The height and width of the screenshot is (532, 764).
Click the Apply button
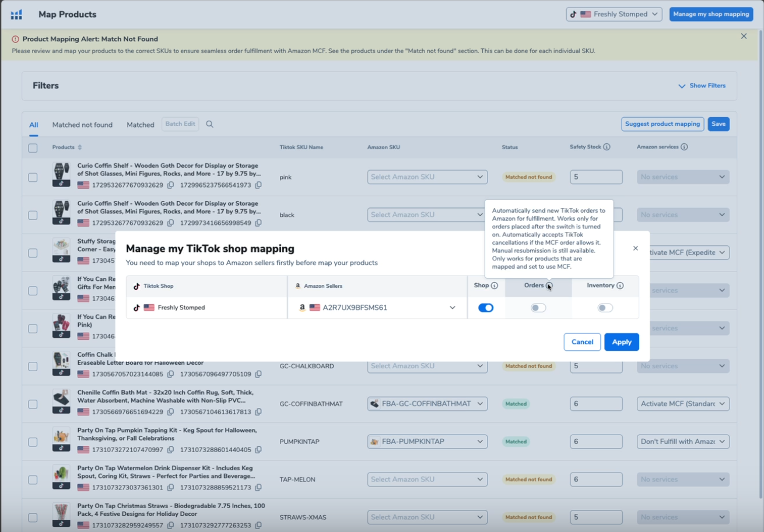tap(621, 342)
